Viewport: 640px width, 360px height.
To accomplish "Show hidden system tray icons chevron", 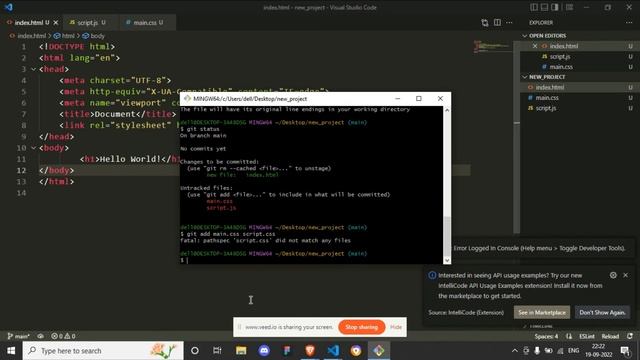I will coord(515,350).
